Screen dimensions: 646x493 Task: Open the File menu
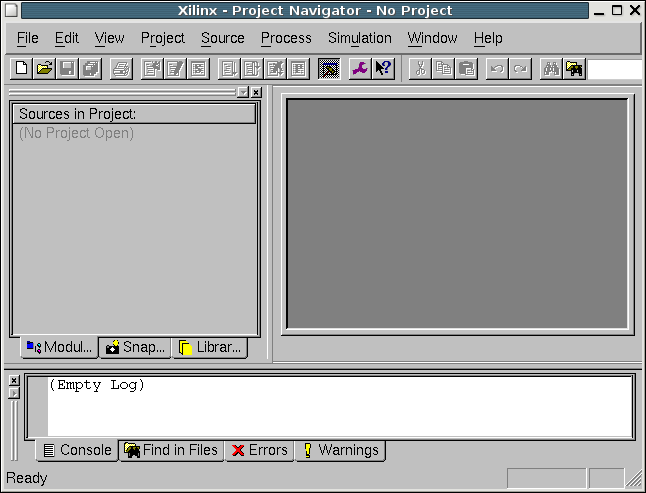click(28, 38)
